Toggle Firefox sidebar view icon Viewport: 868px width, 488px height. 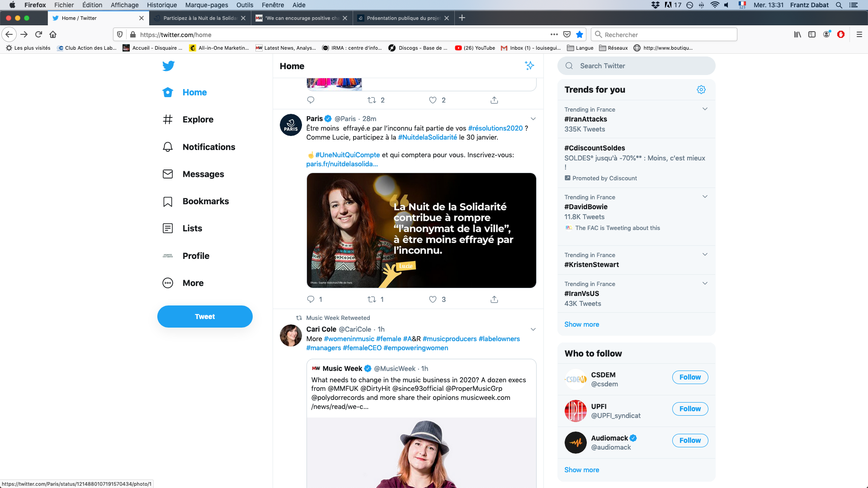[x=812, y=34]
